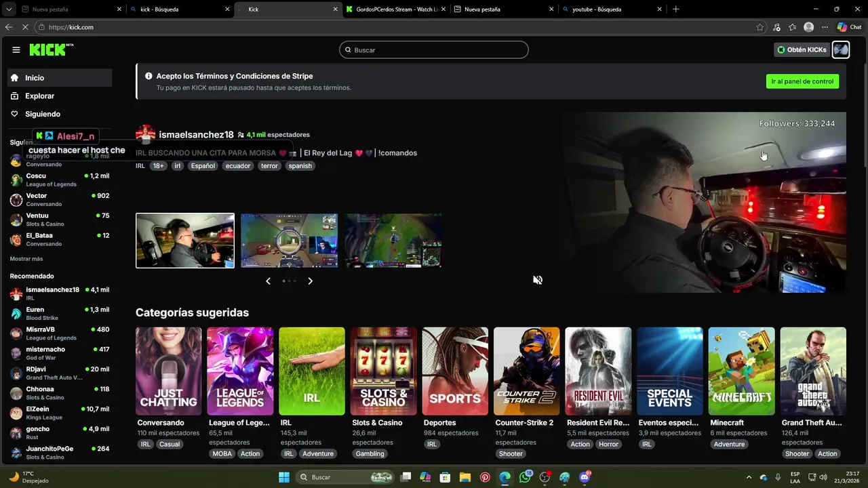Image resolution: width=868 pixels, height=488 pixels.
Task: Expand followed list with Mostrar más
Action: (x=26, y=259)
